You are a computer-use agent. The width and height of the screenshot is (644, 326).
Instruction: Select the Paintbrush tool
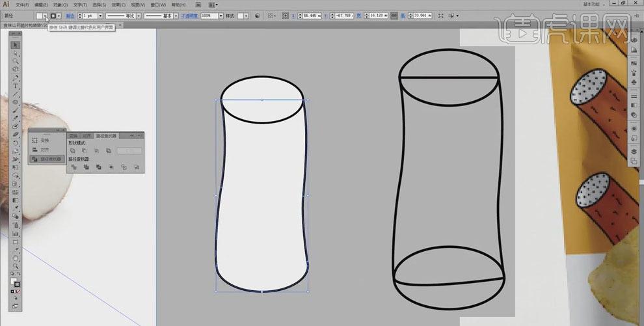[16, 110]
